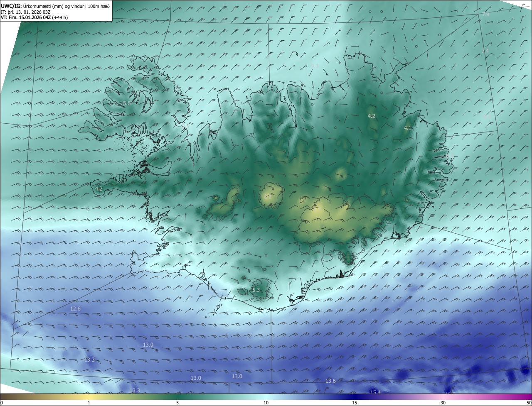Click the 50 tick on the color scale

529,403
